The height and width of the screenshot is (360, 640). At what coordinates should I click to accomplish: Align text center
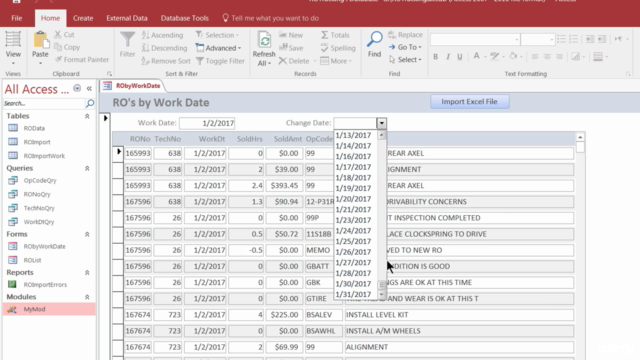click(547, 57)
